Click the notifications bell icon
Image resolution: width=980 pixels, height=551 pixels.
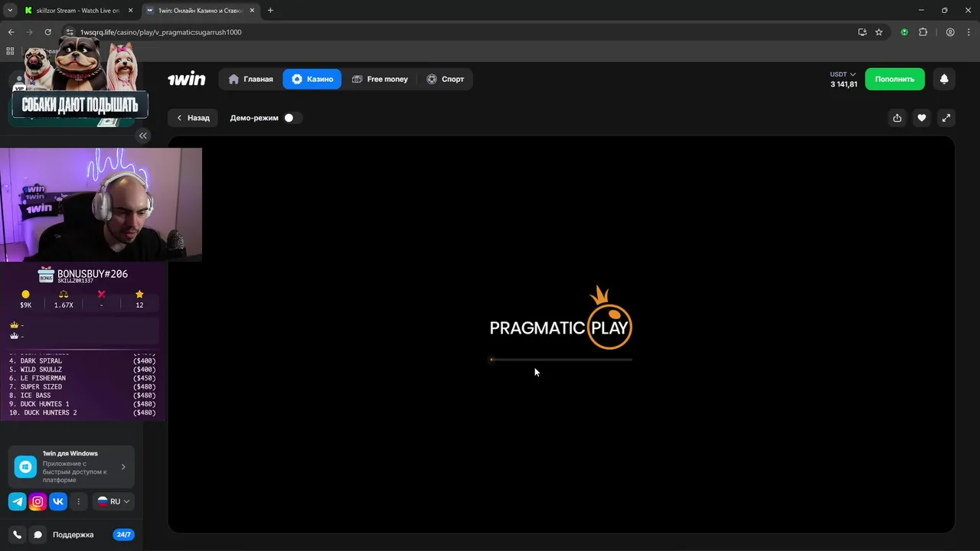(x=944, y=79)
